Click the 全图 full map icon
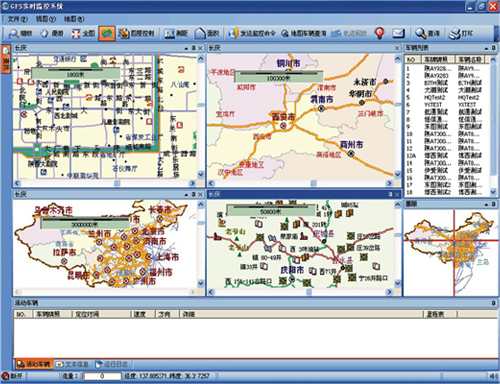The height and width of the screenshot is (384, 500). (76, 33)
